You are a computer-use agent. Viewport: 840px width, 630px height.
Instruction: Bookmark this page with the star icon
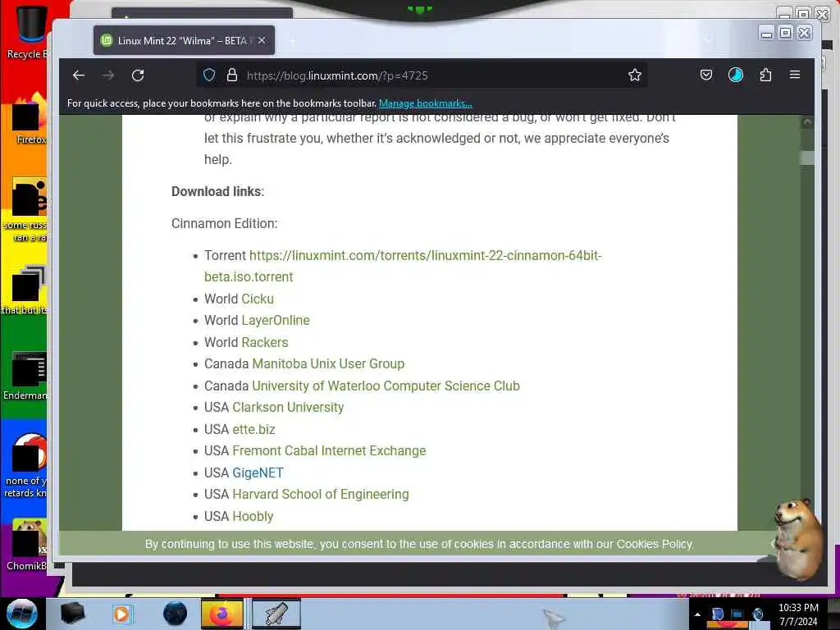point(635,75)
